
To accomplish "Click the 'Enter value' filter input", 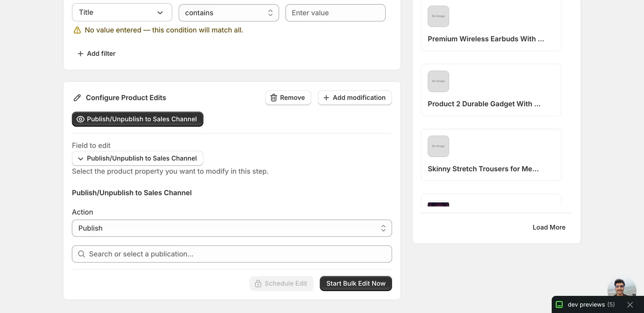I will (335, 13).
